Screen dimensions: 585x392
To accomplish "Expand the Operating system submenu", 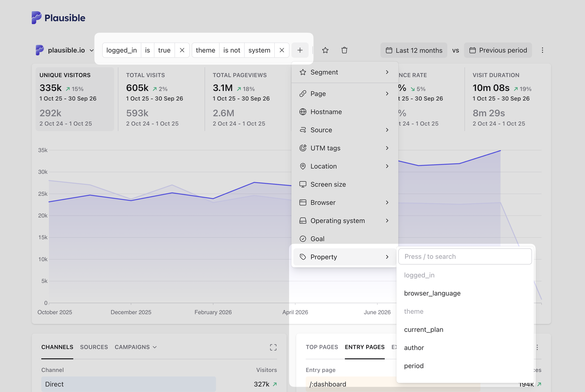I will point(345,220).
